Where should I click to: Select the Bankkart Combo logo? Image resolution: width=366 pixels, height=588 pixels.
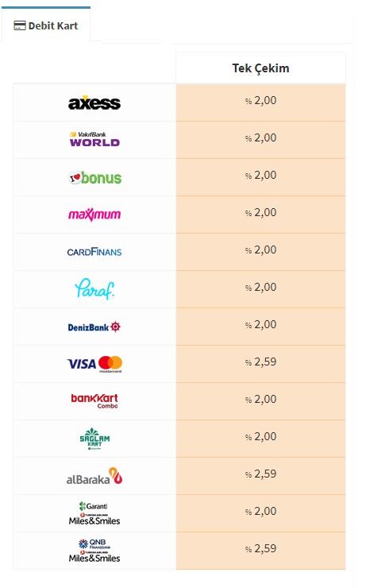94,401
